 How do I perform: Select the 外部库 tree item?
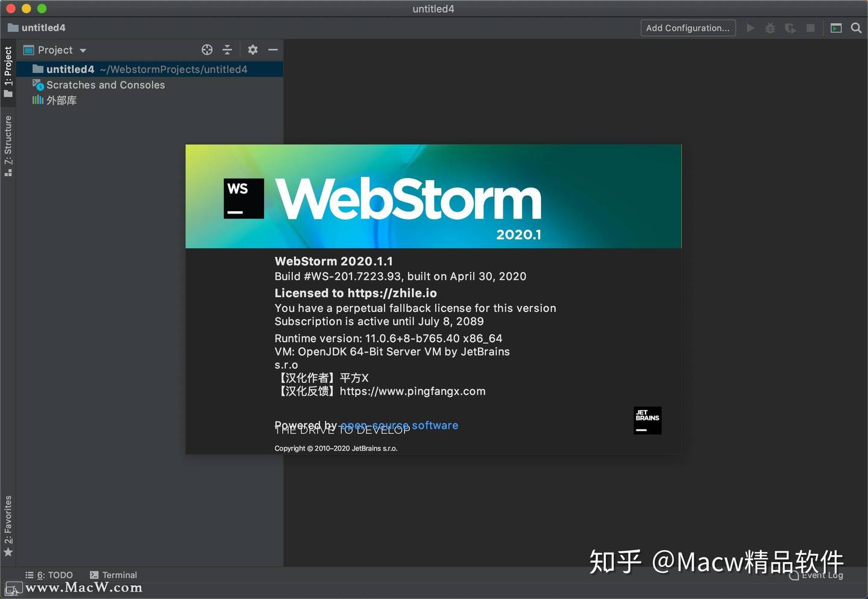(x=61, y=100)
